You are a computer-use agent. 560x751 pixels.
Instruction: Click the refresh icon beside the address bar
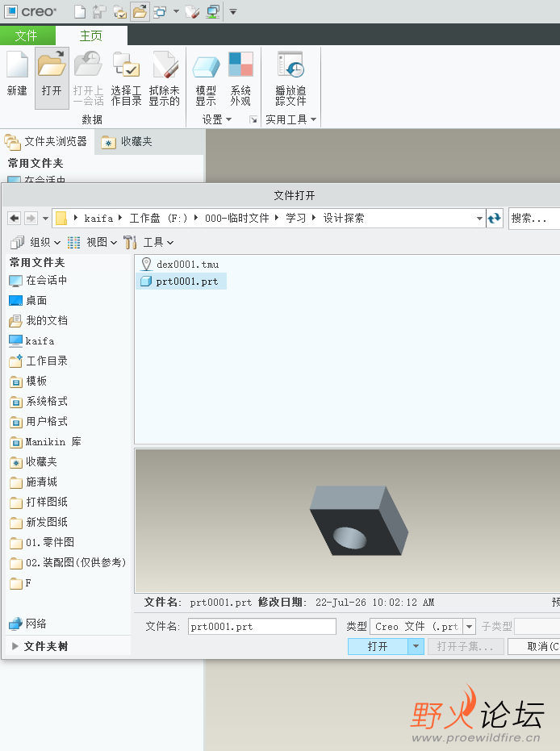coord(495,219)
